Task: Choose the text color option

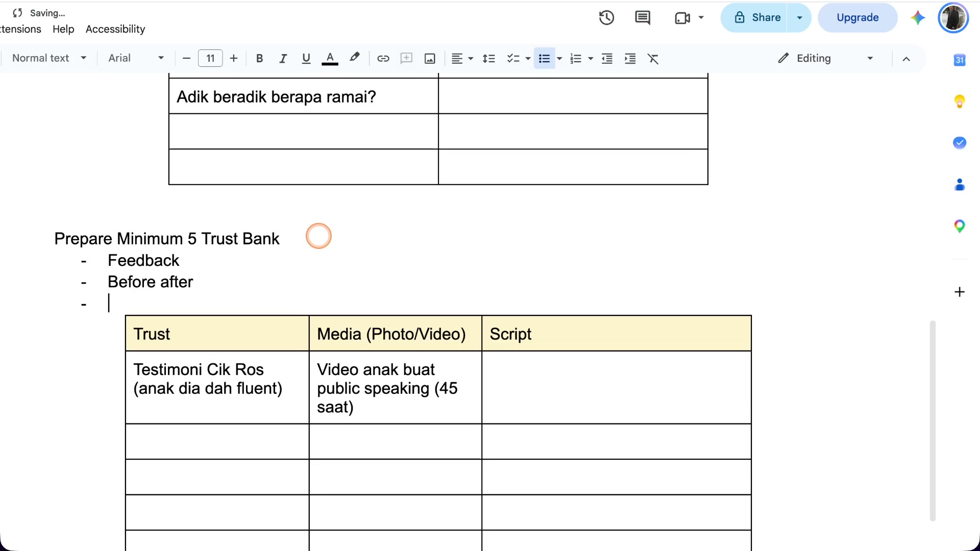Action: 330,59
